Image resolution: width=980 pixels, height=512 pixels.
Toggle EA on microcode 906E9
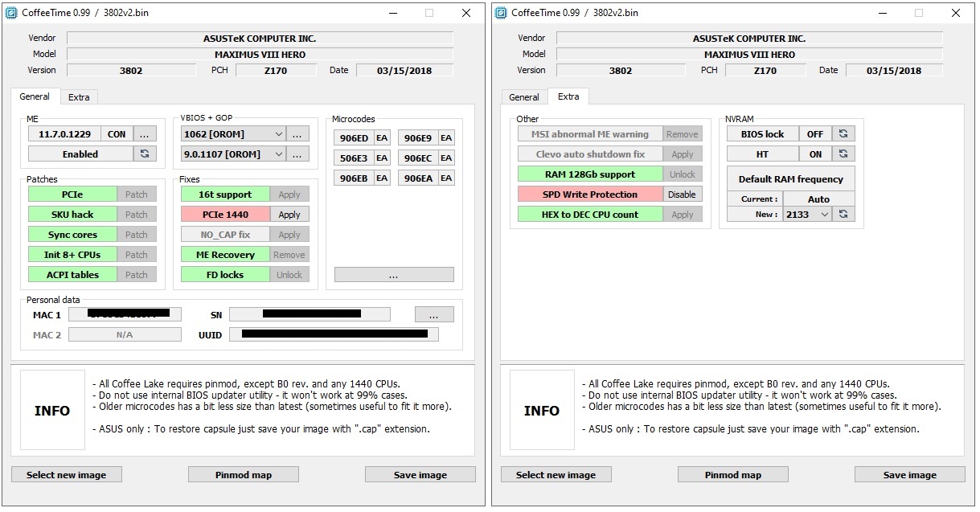(x=446, y=137)
